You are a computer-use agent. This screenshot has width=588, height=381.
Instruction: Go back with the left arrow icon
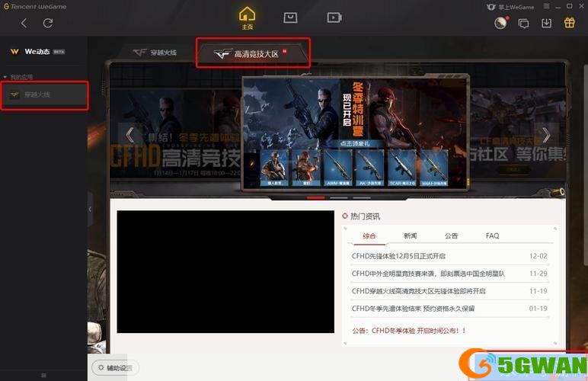coord(24,24)
